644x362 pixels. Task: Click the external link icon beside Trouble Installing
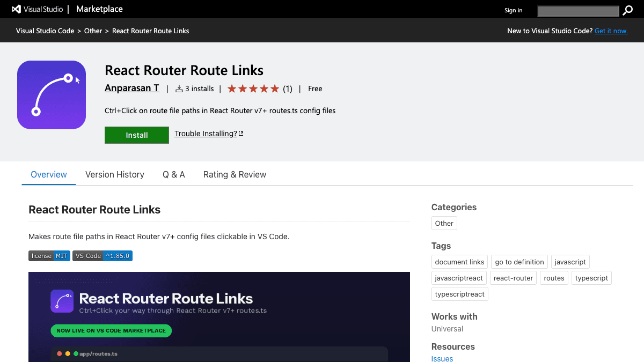(x=241, y=134)
